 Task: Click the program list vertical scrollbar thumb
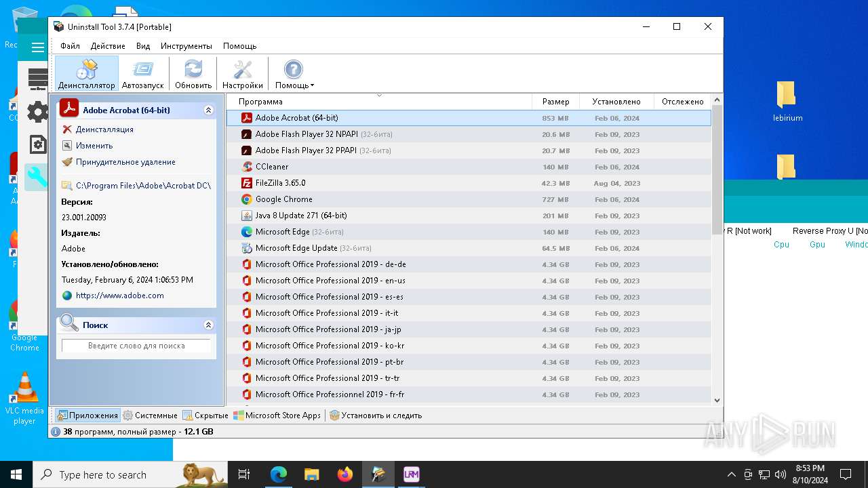(x=717, y=170)
